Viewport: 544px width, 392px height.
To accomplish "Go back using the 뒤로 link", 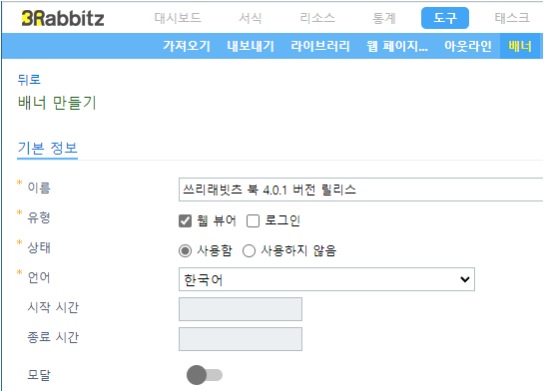I will (29, 80).
